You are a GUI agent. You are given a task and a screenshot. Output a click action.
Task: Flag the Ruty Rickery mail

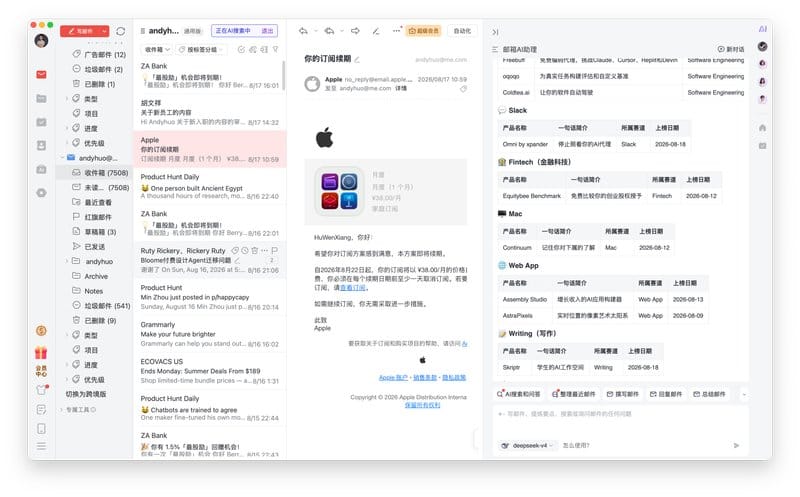tap(274, 251)
